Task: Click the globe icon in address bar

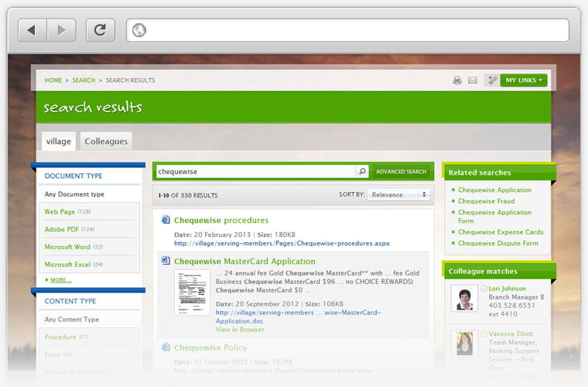Action: tap(138, 30)
